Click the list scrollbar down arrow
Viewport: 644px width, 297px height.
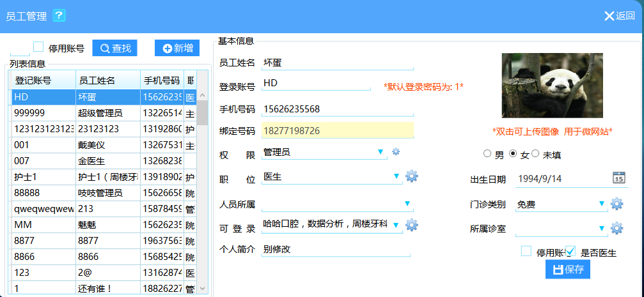[202, 289]
